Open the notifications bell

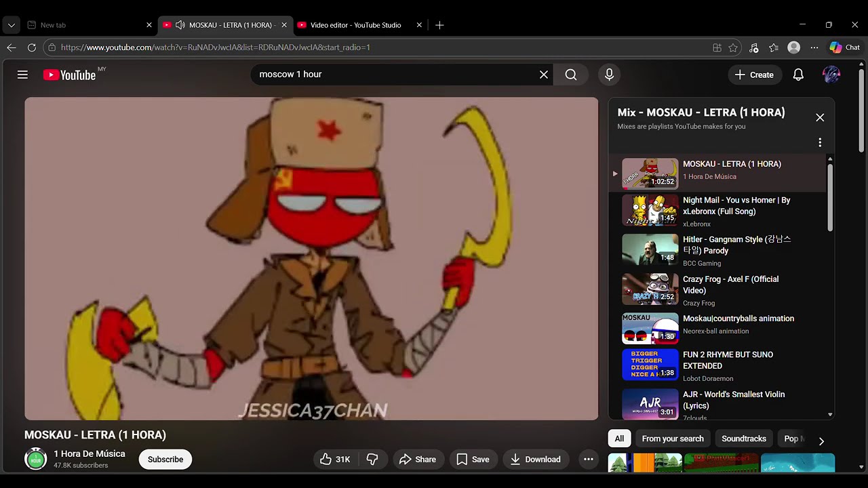pyautogui.click(x=798, y=75)
